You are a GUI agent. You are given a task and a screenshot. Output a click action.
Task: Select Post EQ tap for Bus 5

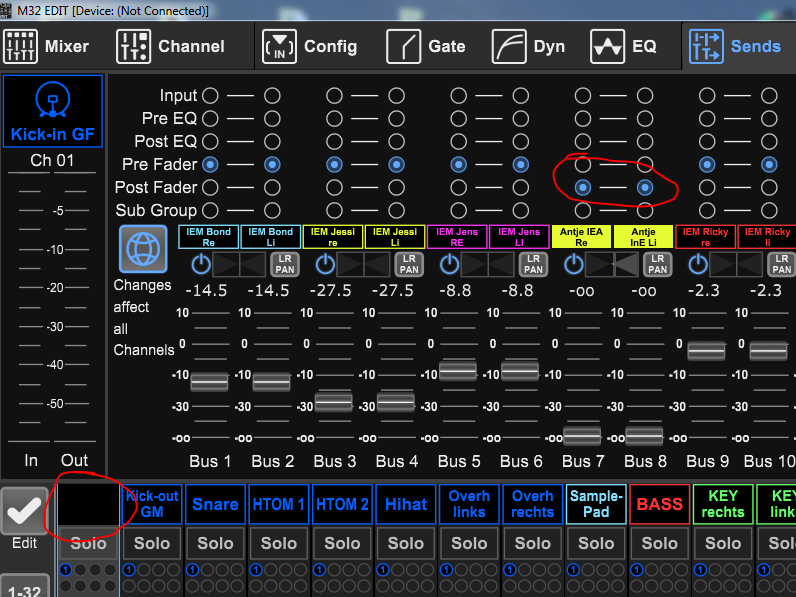pyautogui.click(x=458, y=141)
